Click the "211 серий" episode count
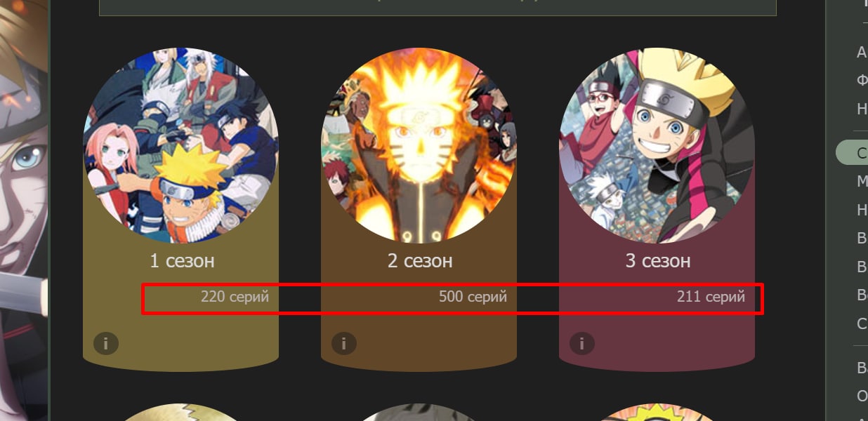868x421 pixels. pyautogui.click(x=711, y=297)
